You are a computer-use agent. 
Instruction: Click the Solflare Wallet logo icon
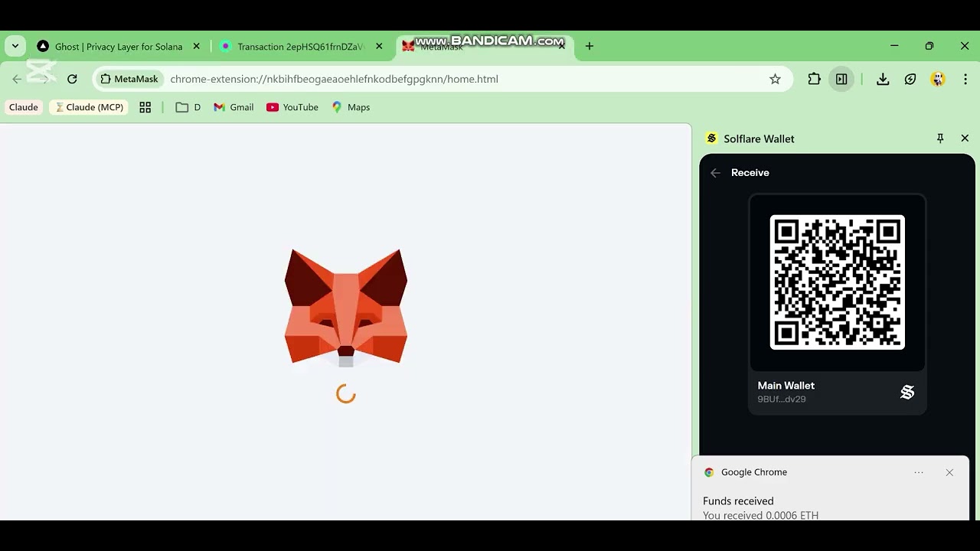[711, 139]
